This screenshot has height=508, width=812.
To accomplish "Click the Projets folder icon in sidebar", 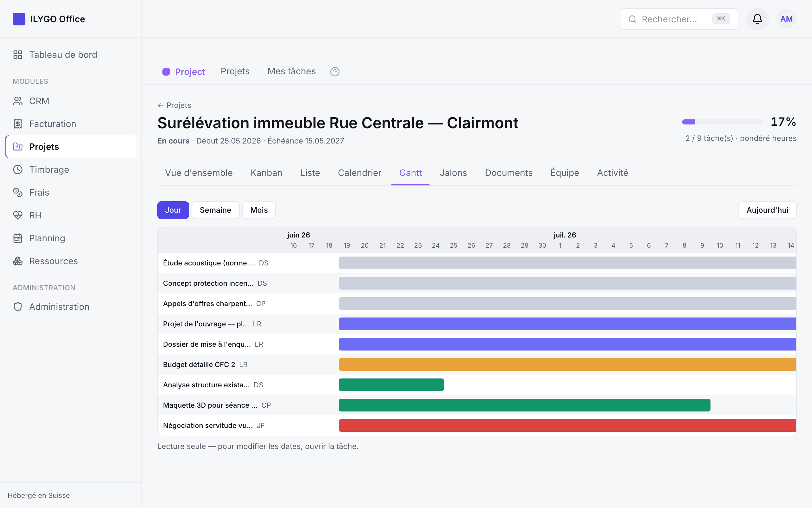I will 18,146.
